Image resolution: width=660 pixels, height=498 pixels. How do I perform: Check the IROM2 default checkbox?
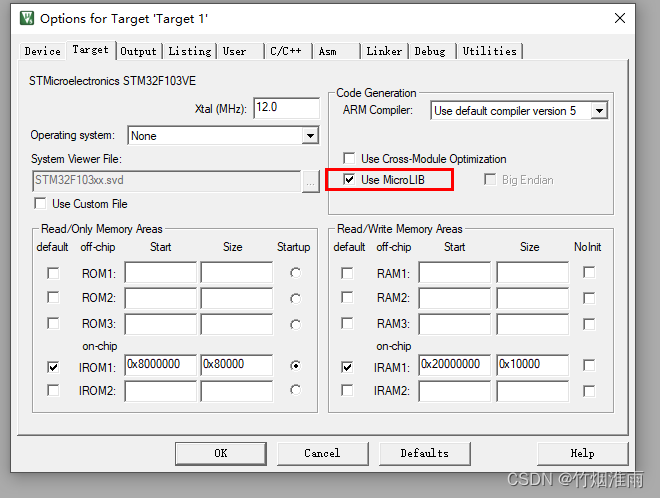point(53,390)
